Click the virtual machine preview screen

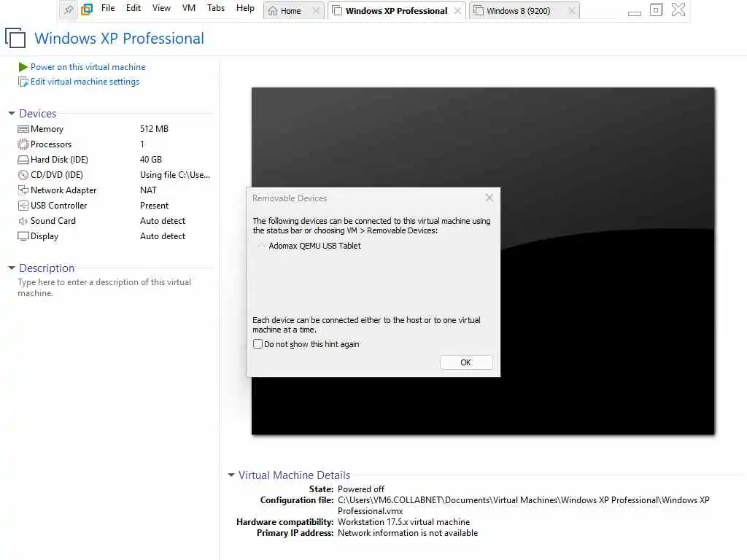point(483,261)
